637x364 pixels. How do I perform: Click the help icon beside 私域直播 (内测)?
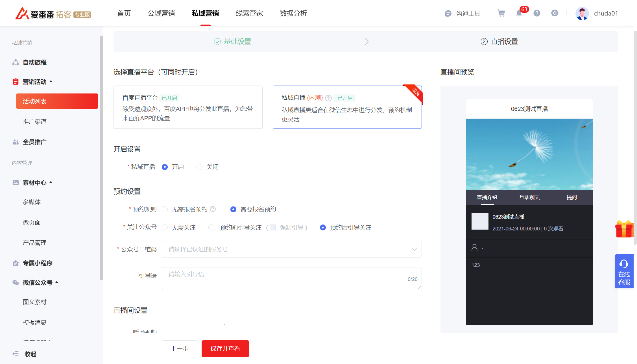pos(328,98)
